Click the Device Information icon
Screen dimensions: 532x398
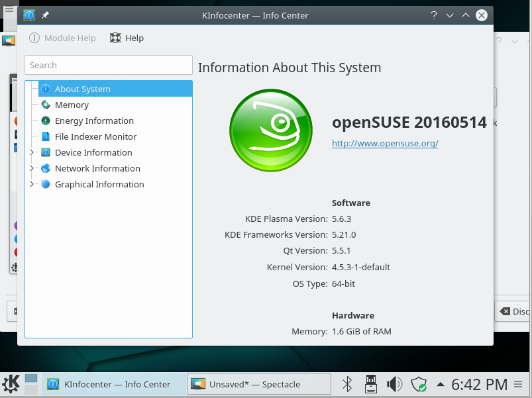tap(46, 152)
